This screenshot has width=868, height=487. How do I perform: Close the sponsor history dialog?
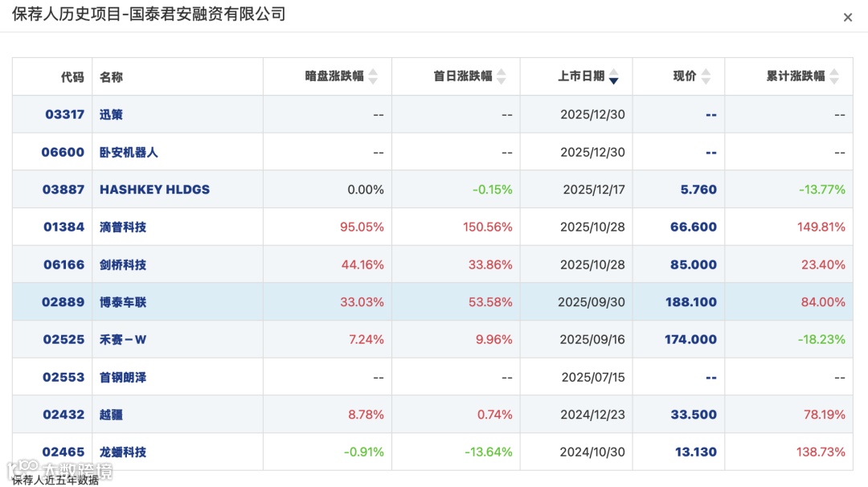coord(848,18)
